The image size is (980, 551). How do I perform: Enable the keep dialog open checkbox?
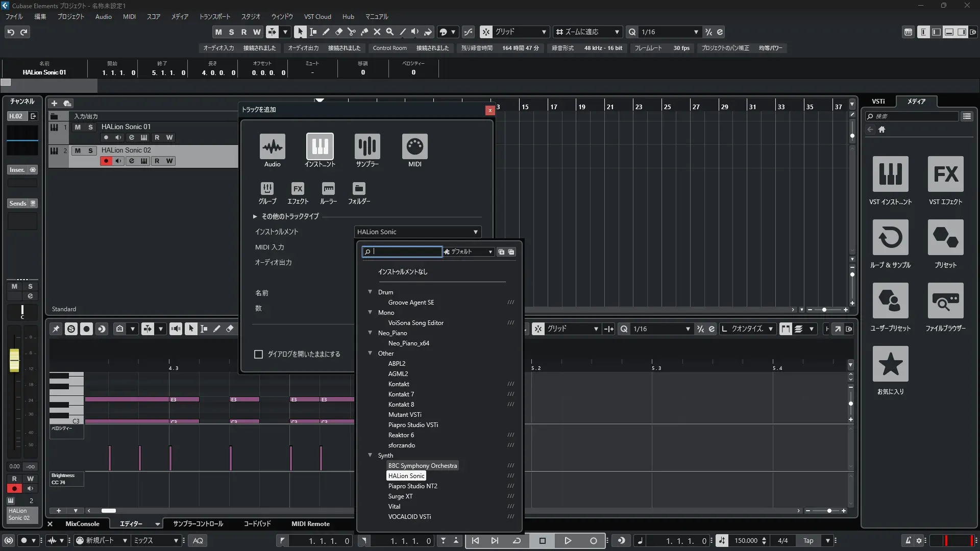coord(259,354)
